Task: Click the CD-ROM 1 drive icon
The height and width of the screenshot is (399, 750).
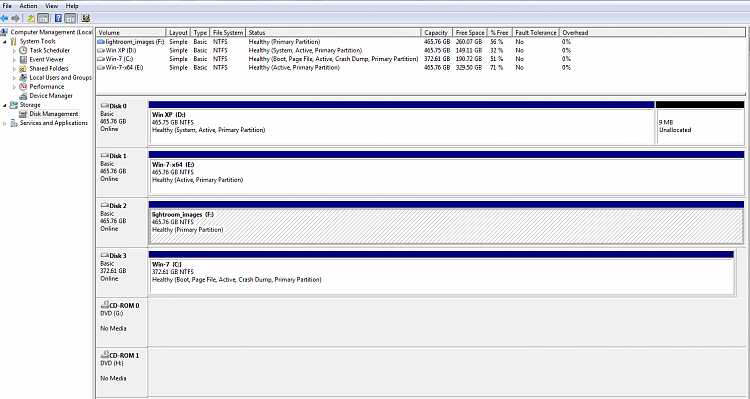Action: [x=105, y=355]
